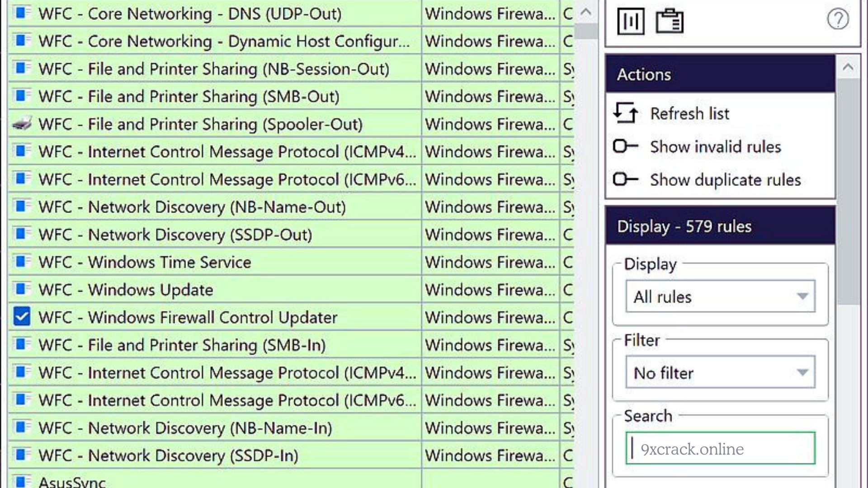The width and height of the screenshot is (868, 488).
Task: Click rule list scroll up arrow
Action: (x=586, y=12)
